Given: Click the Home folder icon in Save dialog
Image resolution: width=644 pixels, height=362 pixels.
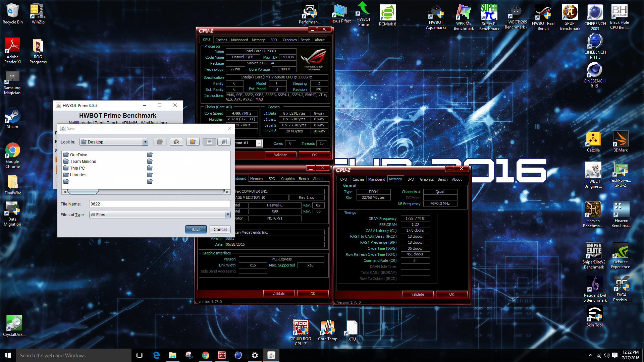Looking at the screenshot, I should (x=176, y=142).
